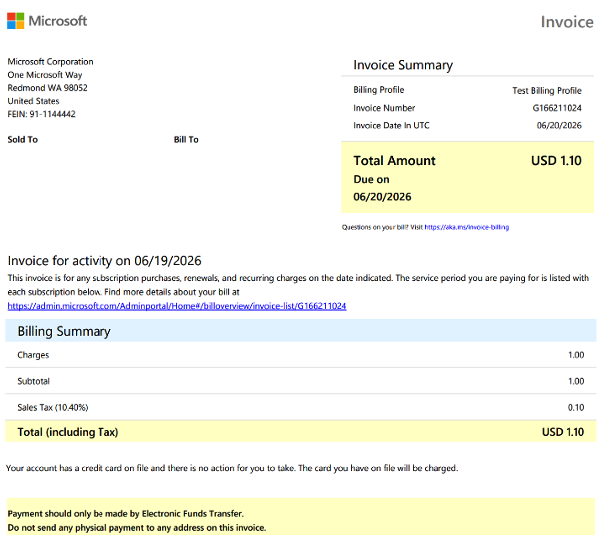Click 'Invoice for activity on 06/19/2026' heading
The height and width of the screenshot is (546, 610).
[105, 261]
